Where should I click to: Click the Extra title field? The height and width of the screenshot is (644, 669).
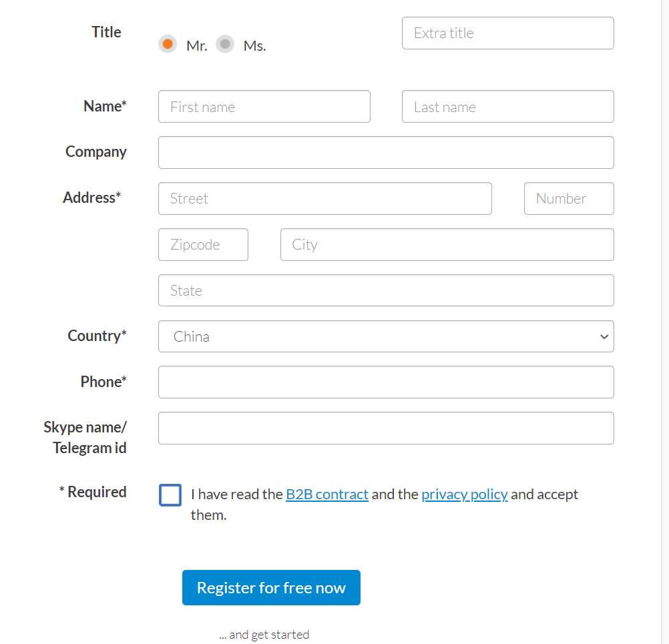click(507, 33)
